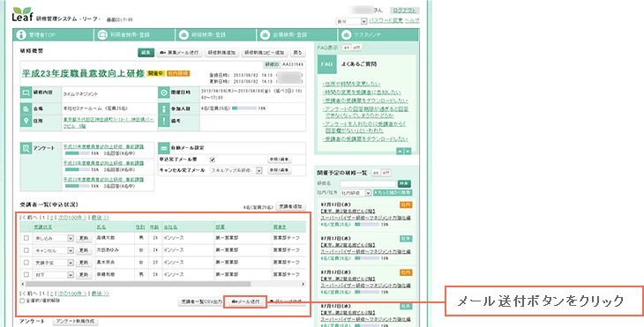Click the 会場 row icon
Screen dimensions: 644x327
click(x=26, y=108)
